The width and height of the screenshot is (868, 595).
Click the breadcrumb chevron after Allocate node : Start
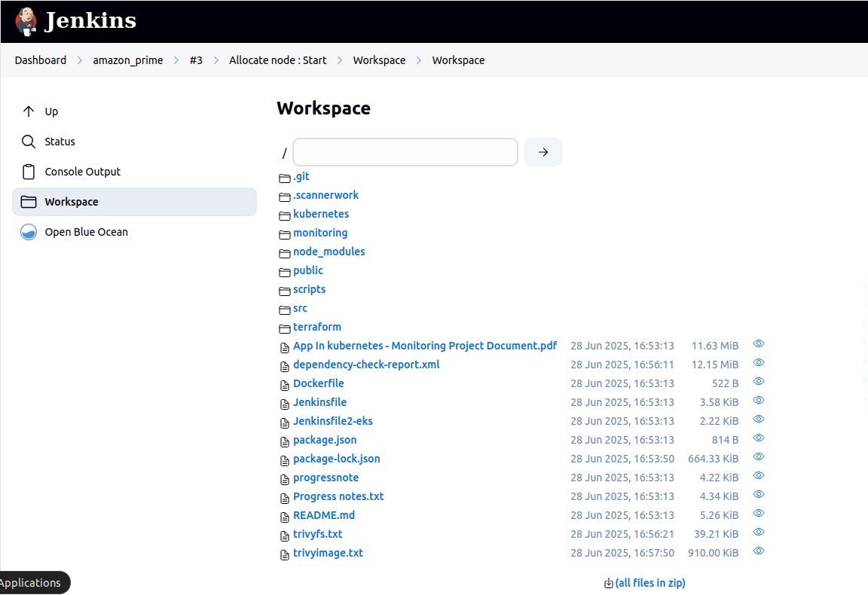340,60
